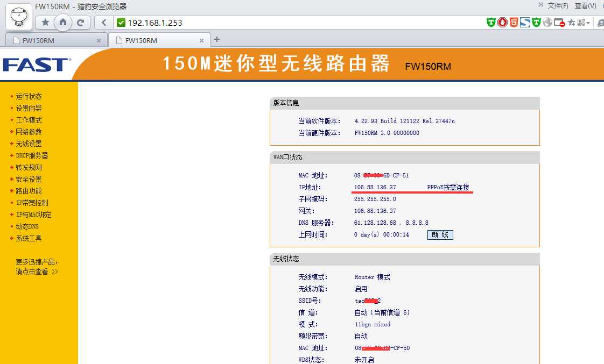The height and width of the screenshot is (364, 604).
Task: Expand IP与MAC绑定 menu
Action: 33,215
